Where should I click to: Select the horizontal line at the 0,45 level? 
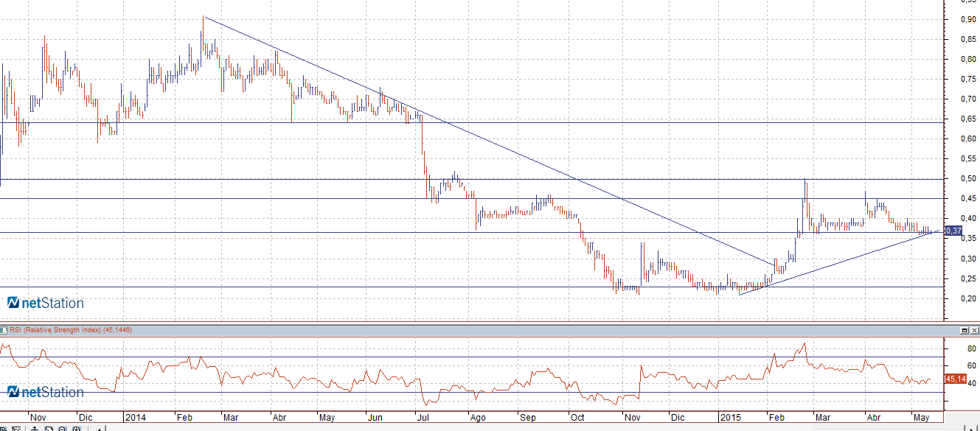pyautogui.click(x=472, y=198)
